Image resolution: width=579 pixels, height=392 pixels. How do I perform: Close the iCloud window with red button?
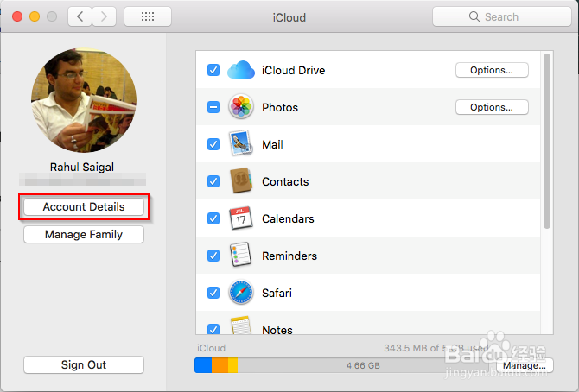(17, 16)
